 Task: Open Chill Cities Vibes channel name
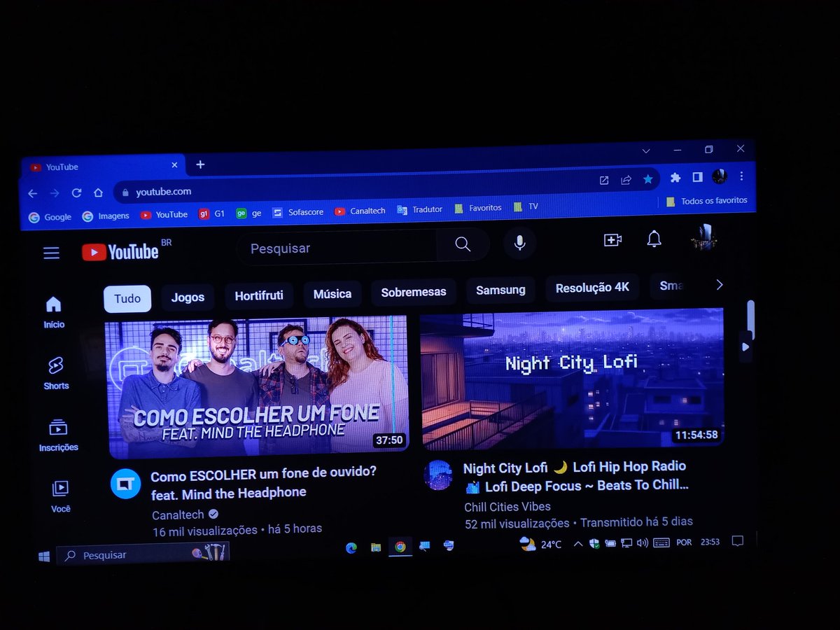click(507, 507)
